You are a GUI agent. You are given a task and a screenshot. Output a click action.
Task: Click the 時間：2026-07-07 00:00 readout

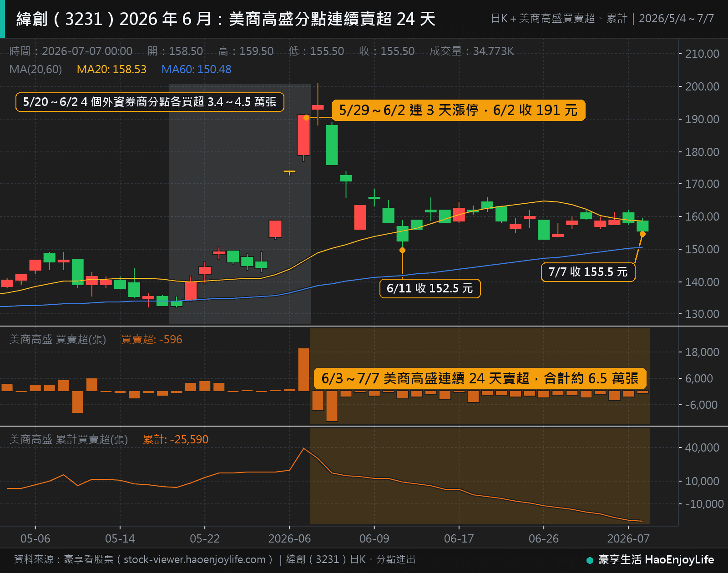tap(71, 51)
